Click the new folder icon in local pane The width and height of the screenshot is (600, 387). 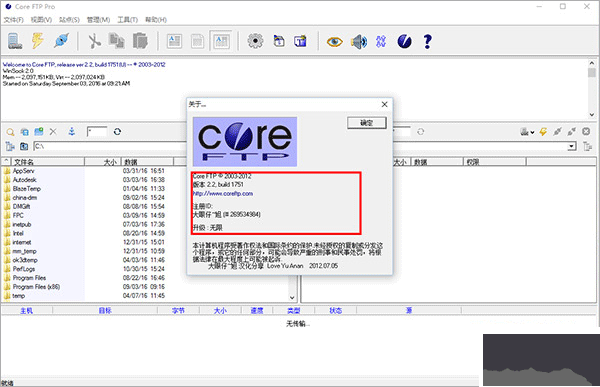click(x=24, y=132)
